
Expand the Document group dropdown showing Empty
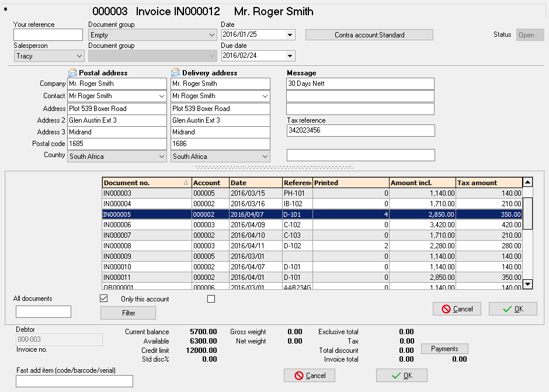tap(212, 35)
